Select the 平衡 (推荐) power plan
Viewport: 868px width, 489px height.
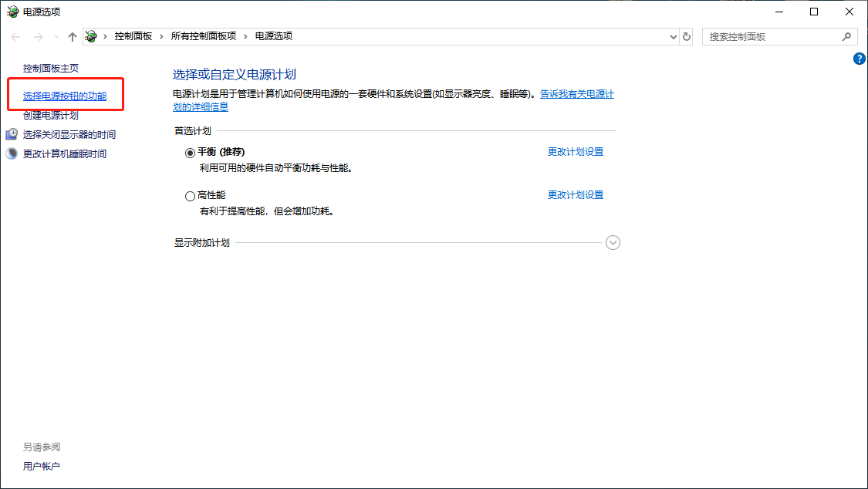(191, 153)
